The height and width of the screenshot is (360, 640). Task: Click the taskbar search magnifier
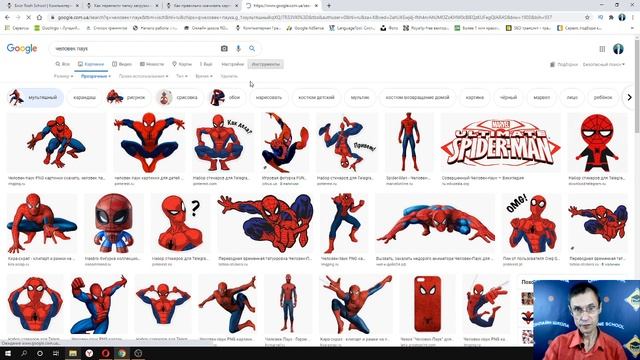pos(24,353)
